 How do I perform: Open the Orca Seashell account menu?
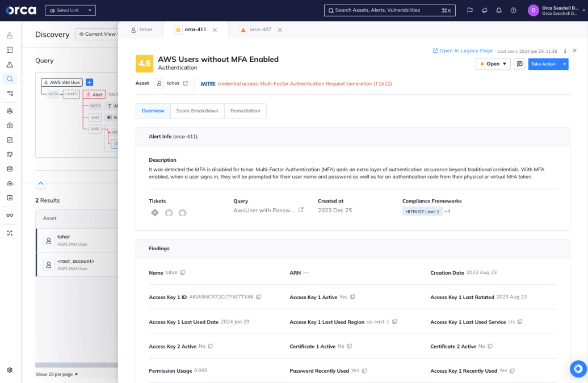click(556, 10)
